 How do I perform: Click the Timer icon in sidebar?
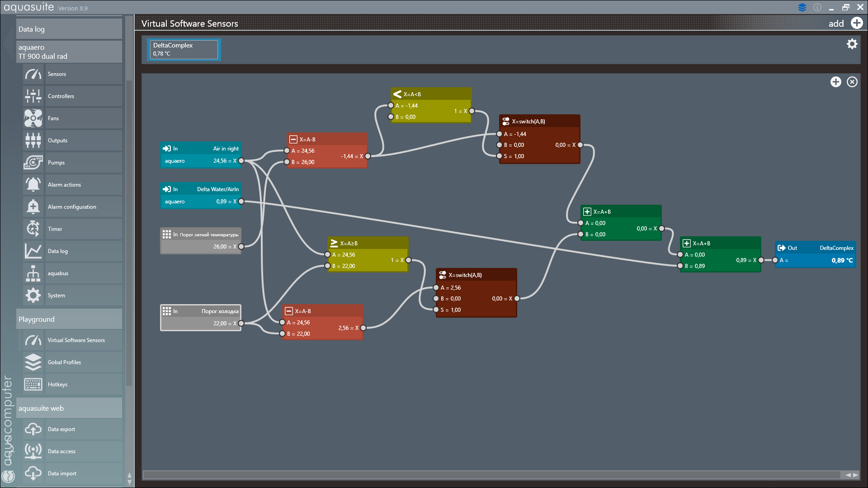33,229
